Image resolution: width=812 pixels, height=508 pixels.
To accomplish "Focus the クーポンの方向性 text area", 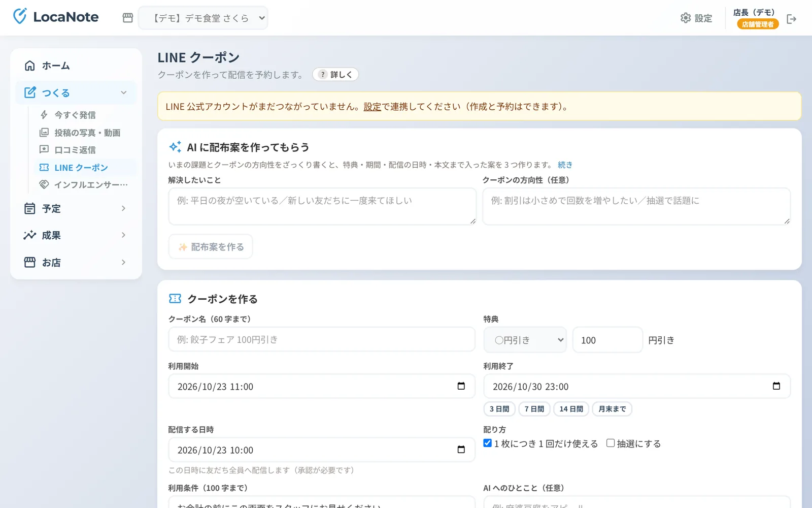I will pyautogui.click(x=636, y=206).
